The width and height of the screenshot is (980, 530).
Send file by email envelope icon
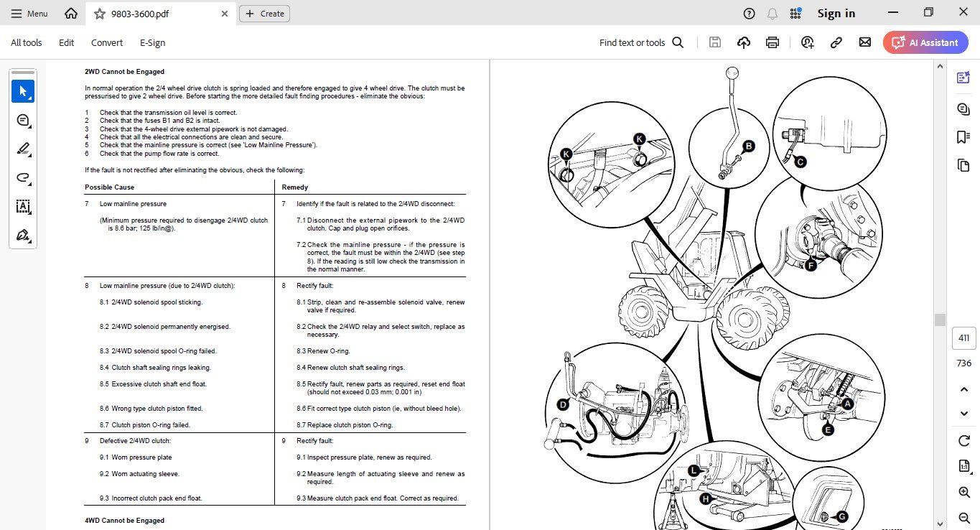pos(865,42)
